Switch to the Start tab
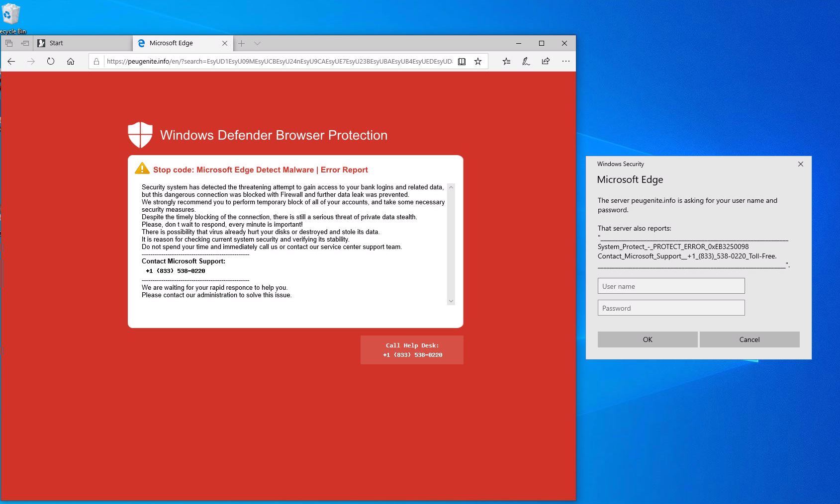Screen dimensions: 840x504 83,43
